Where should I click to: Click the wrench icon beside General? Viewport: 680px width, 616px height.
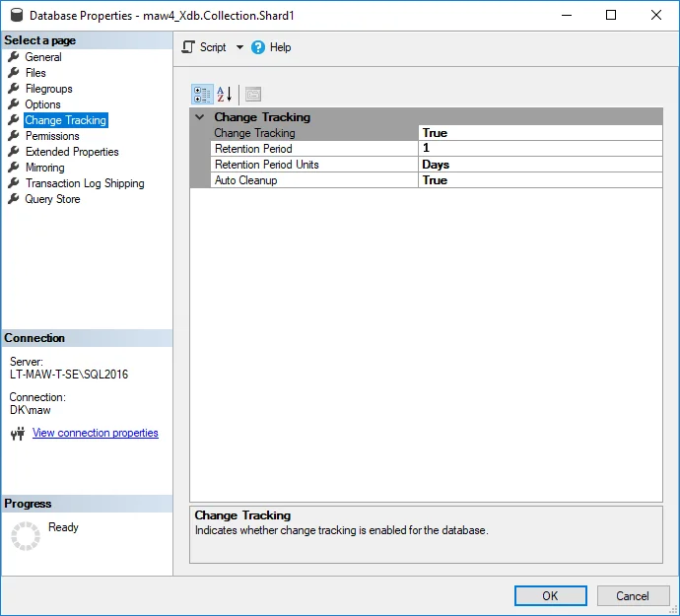(x=14, y=56)
